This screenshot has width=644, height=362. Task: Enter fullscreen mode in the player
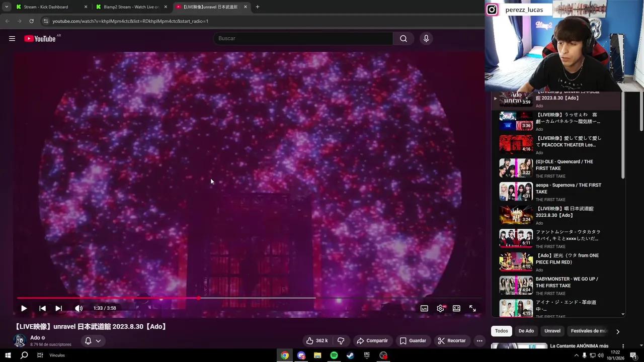pyautogui.click(x=472, y=308)
